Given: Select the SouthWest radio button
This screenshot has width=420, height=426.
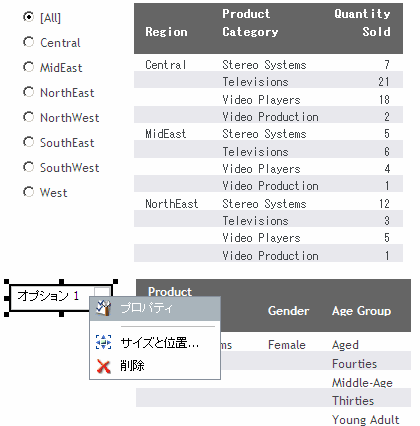Looking at the screenshot, I should tap(29, 167).
